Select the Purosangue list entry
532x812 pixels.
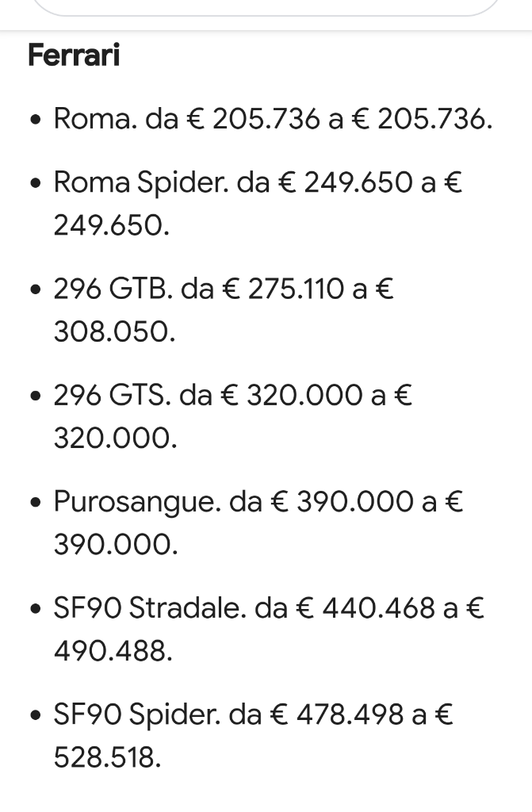258,523
